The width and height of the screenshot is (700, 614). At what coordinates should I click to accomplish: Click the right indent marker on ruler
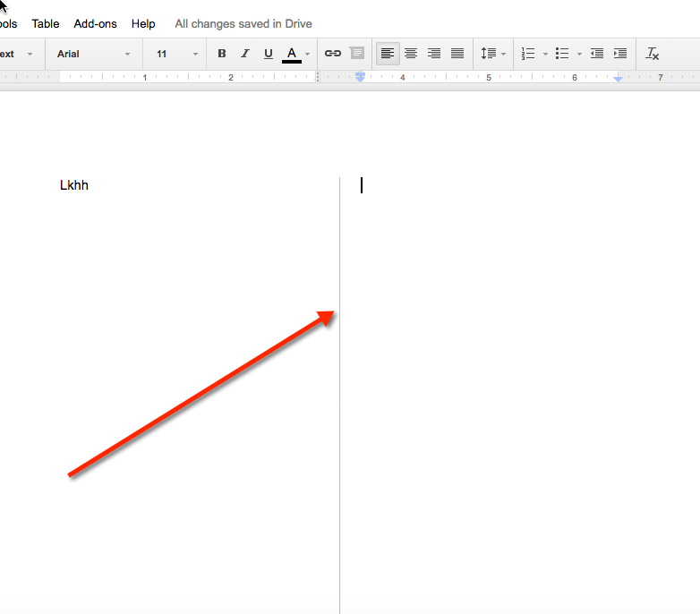click(x=618, y=79)
